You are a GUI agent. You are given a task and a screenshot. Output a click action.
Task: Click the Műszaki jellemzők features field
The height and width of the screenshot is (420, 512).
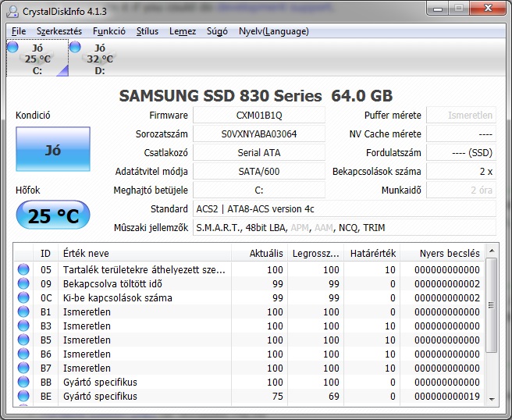coord(344,228)
